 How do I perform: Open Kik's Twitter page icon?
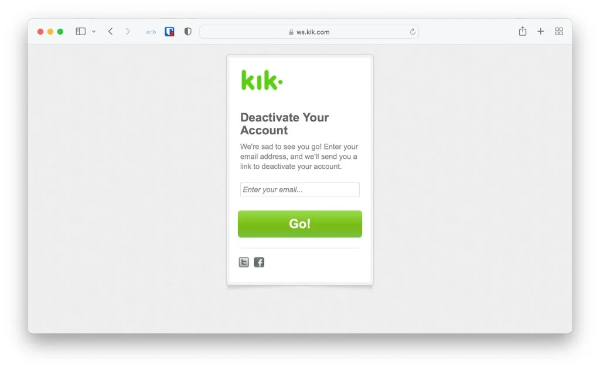[244, 262]
